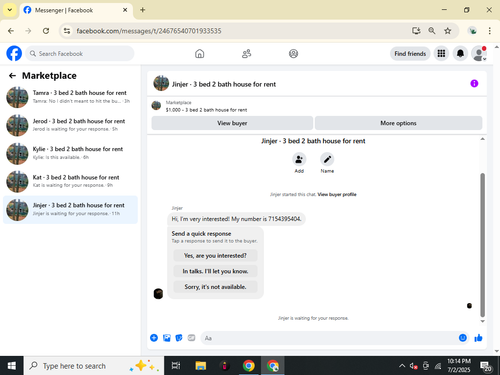500x375 pixels.
Task: Open Tamra's conversation
Action: point(70,97)
